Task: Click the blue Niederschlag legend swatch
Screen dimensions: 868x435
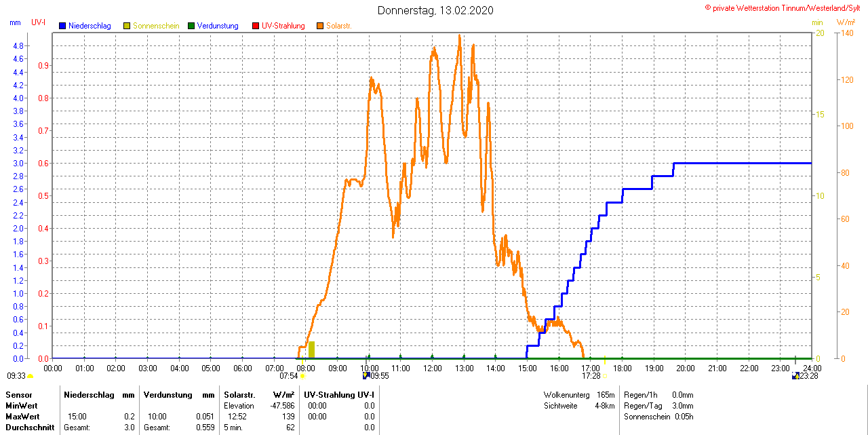Action: (62, 26)
